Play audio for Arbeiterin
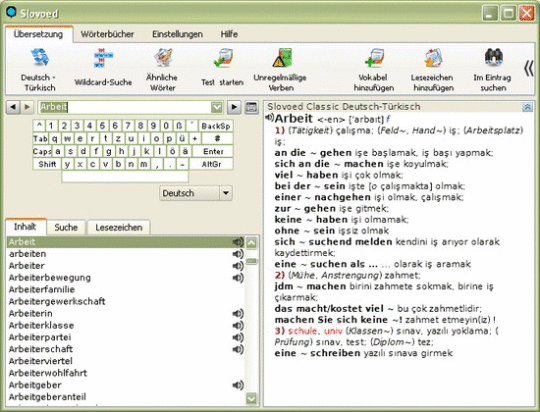Viewport: 540px width, 412px height. point(238,313)
